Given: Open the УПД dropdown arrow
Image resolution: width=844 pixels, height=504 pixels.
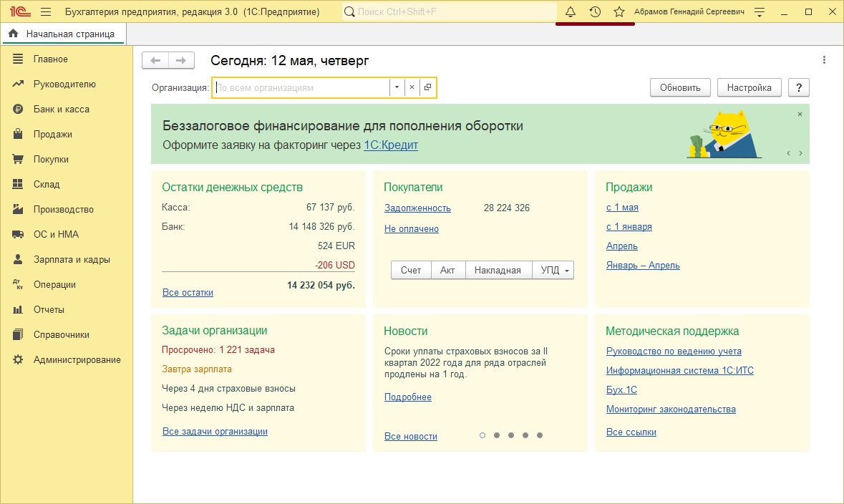Looking at the screenshot, I should (568, 270).
